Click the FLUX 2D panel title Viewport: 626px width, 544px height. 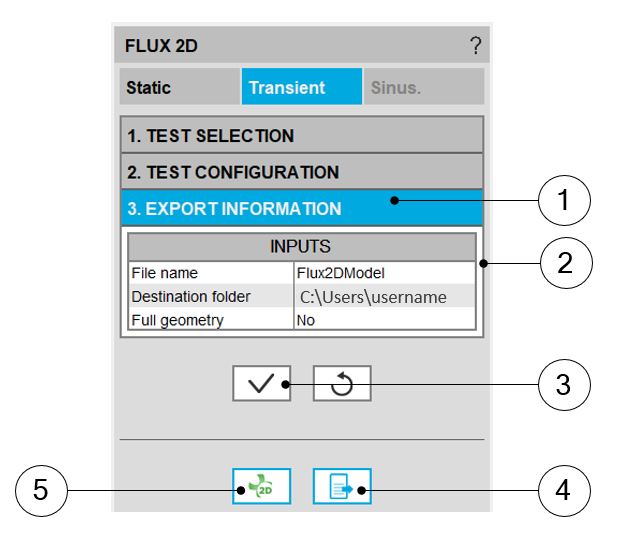click(162, 45)
